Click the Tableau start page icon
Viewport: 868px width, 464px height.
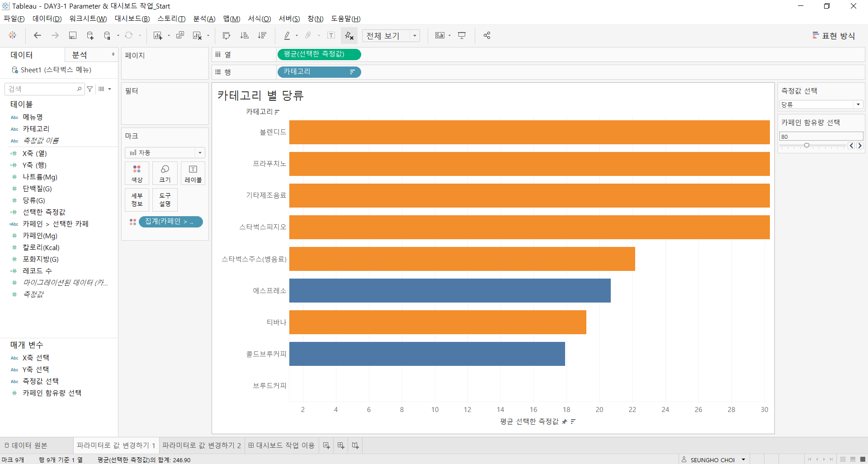click(x=13, y=35)
